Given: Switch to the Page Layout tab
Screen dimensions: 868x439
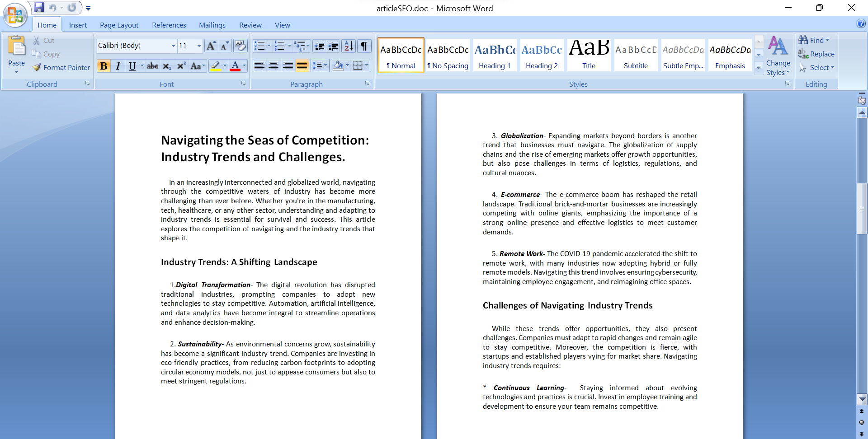Looking at the screenshot, I should [x=119, y=25].
